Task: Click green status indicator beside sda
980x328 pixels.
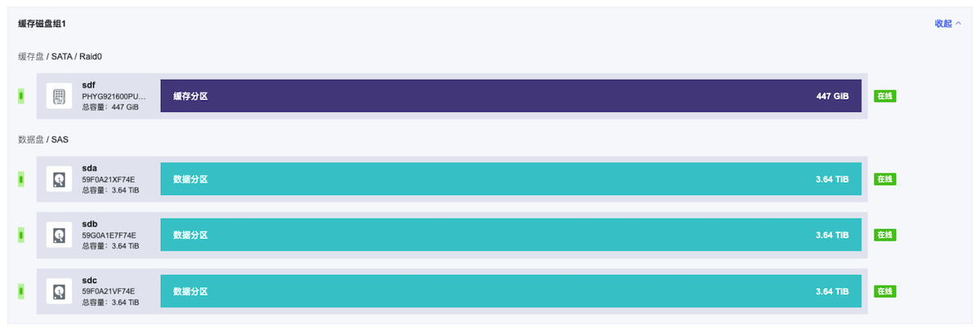Action: click(20, 179)
